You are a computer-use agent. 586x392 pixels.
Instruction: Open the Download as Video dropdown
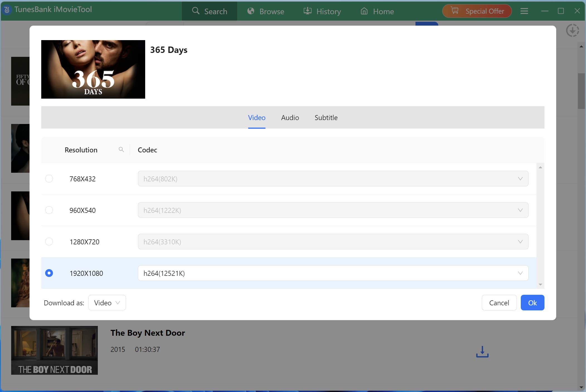[107, 303]
